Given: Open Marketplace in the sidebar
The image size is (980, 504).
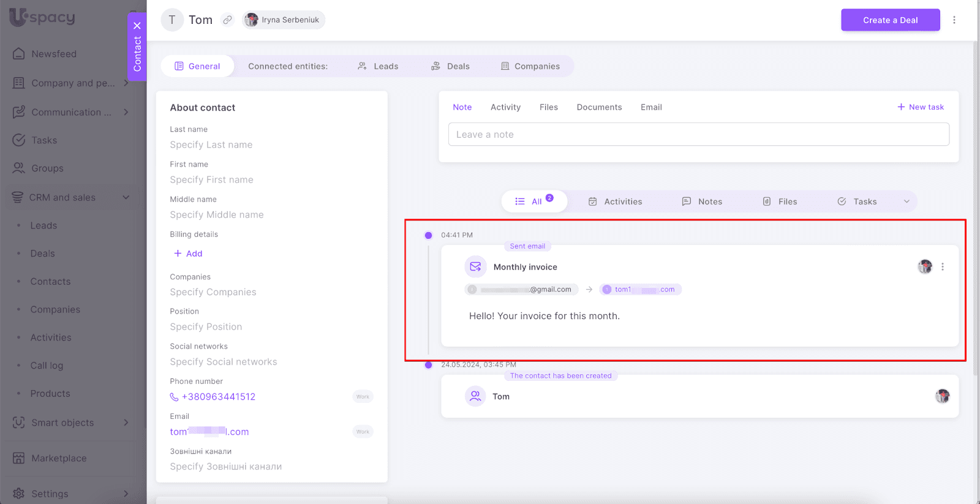Looking at the screenshot, I should [x=59, y=458].
